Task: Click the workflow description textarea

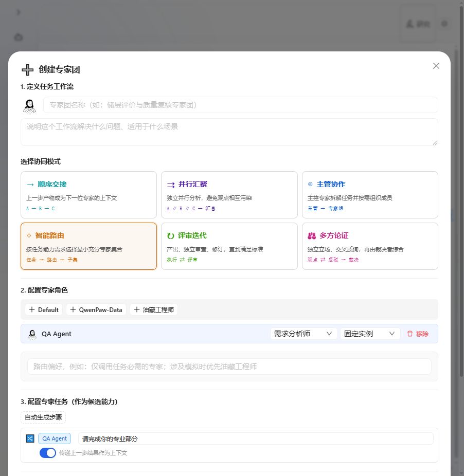Action: tap(229, 132)
